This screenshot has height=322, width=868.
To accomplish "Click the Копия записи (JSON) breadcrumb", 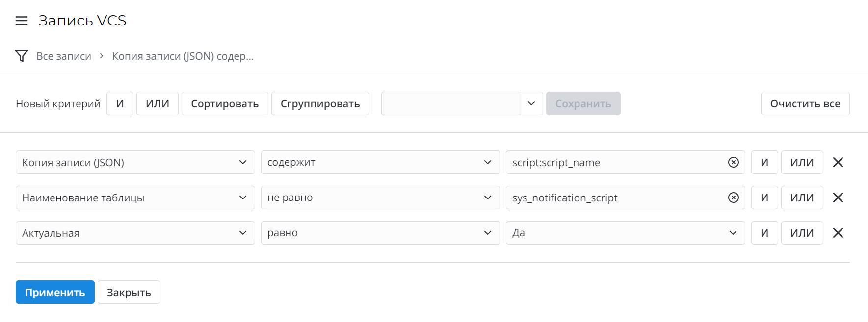I will click(183, 56).
